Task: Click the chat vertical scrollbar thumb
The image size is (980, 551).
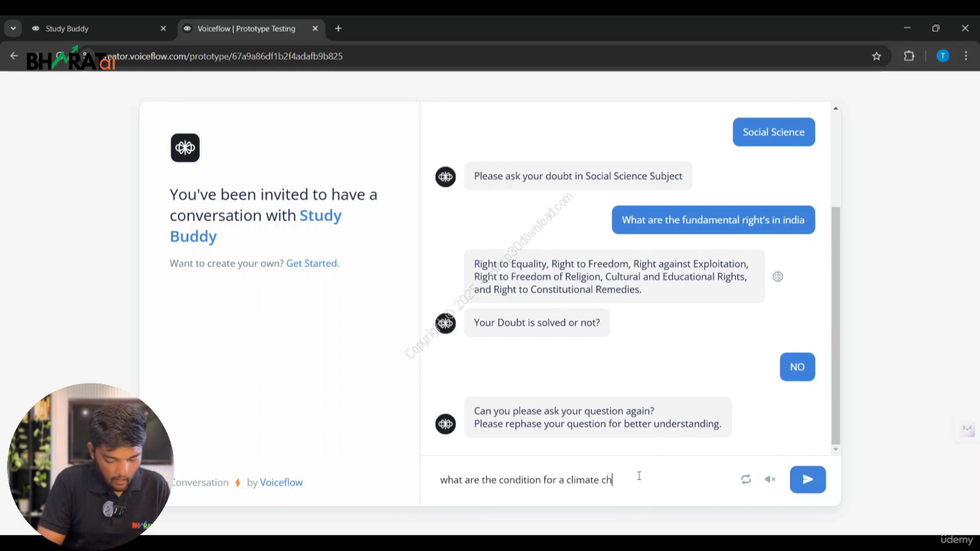Action: 835,325
